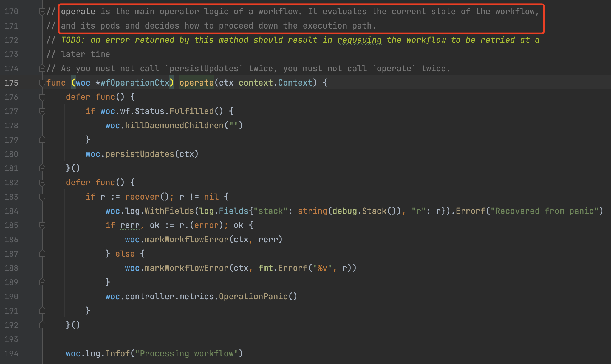Image resolution: width=611 pixels, height=364 pixels.
Task: Click the underlined word requeuing in TODO
Action: pos(359,40)
